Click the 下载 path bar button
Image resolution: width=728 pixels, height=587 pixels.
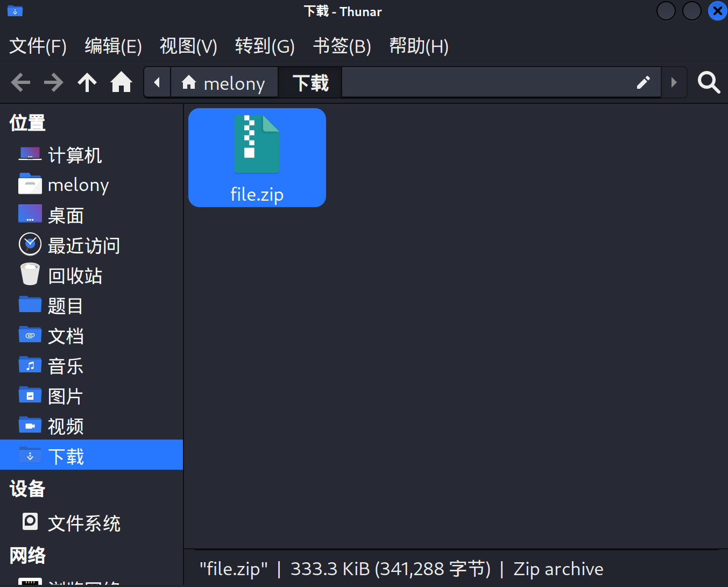[x=310, y=83]
